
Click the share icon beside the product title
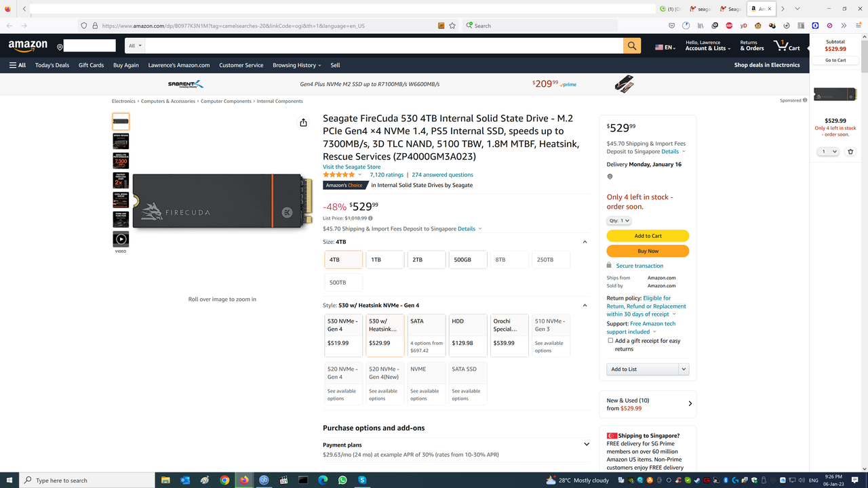[303, 123]
